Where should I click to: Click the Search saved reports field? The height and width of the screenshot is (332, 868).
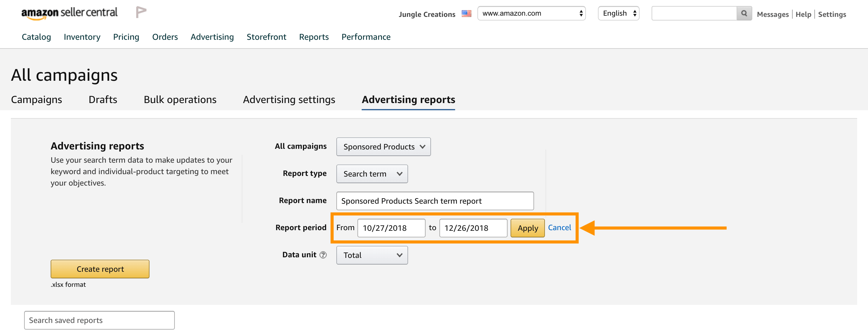99,320
